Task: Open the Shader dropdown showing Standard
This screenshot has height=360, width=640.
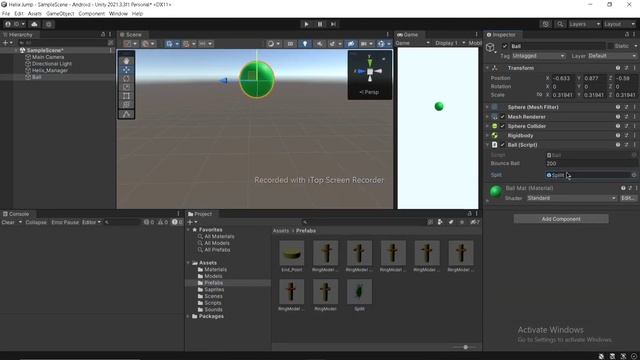Action: tap(571, 198)
